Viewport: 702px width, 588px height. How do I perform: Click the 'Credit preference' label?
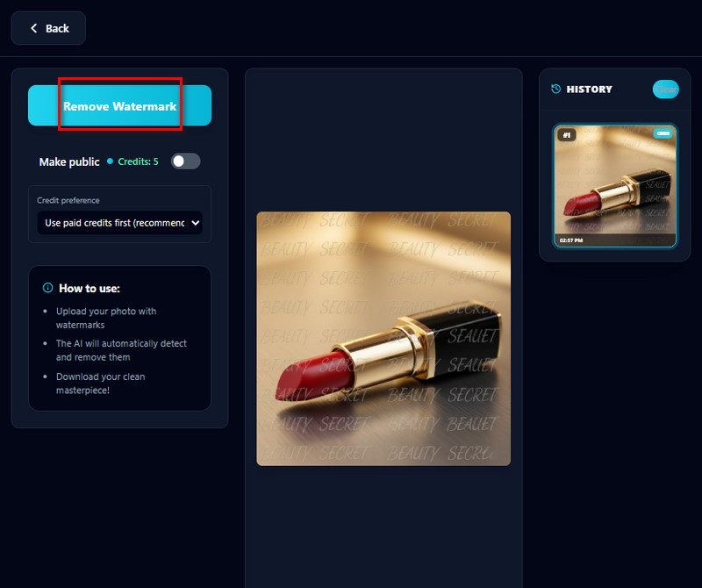click(x=68, y=200)
